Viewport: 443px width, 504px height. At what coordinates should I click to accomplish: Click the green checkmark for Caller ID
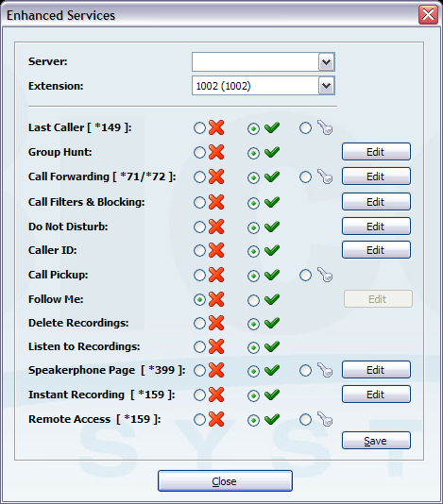click(272, 250)
